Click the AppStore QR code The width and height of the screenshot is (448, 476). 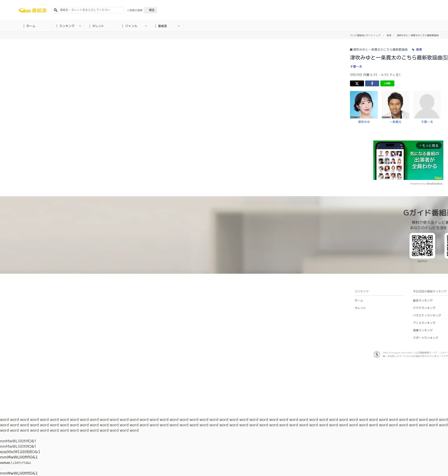click(422, 245)
